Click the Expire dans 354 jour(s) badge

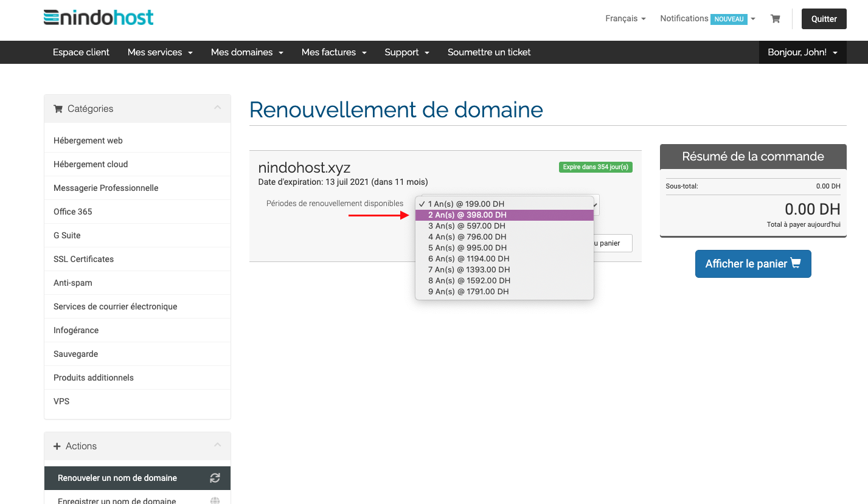pos(595,167)
